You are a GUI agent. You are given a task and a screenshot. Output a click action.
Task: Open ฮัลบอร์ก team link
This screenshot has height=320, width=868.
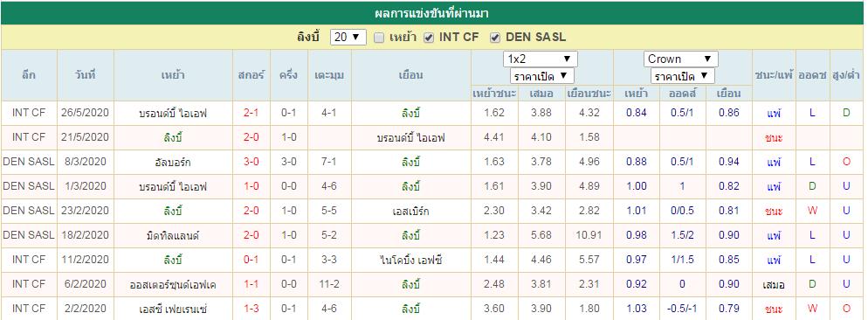pos(173,163)
